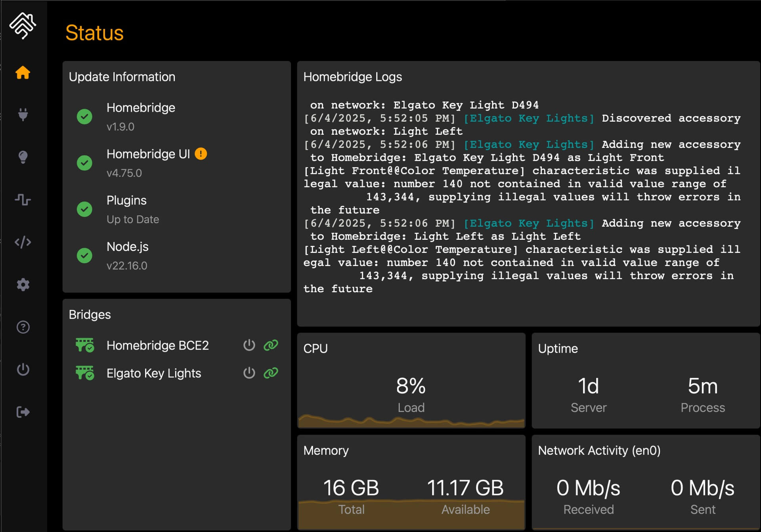Click the Uptime widget heading
Viewport: 761px width, 532px height.
(558, 349)
